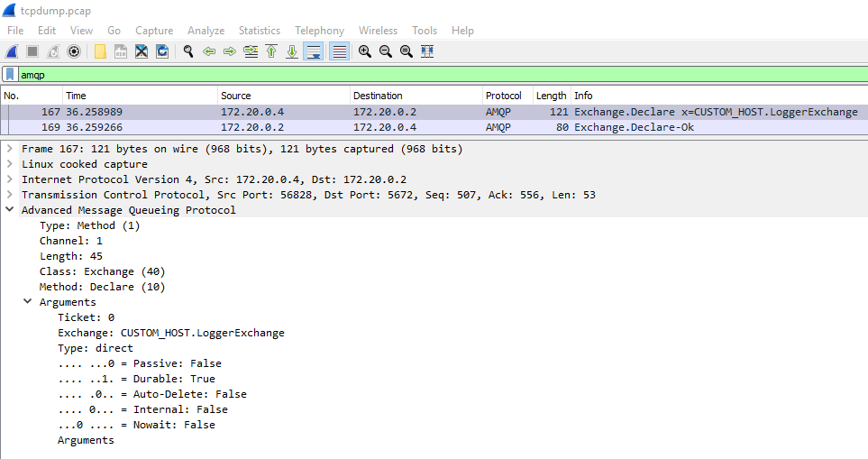Restart the current capture
The image size is (868, 459).
53,51
